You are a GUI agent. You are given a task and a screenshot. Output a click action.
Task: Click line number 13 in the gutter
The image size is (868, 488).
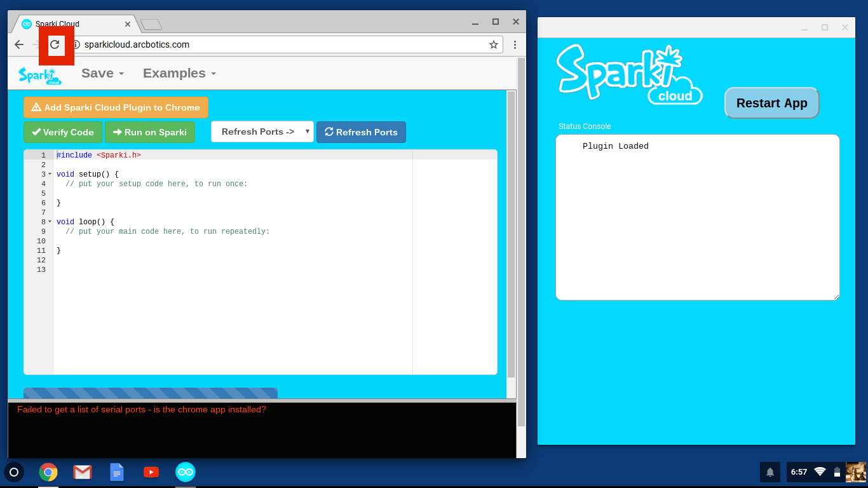tap(41, 269)
